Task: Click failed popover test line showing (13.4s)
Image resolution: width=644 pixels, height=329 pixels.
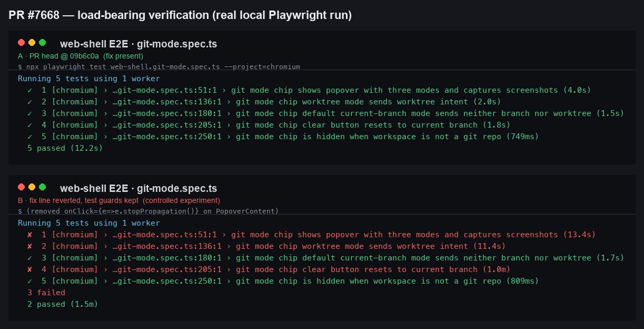Action: [x=311, y=235]
